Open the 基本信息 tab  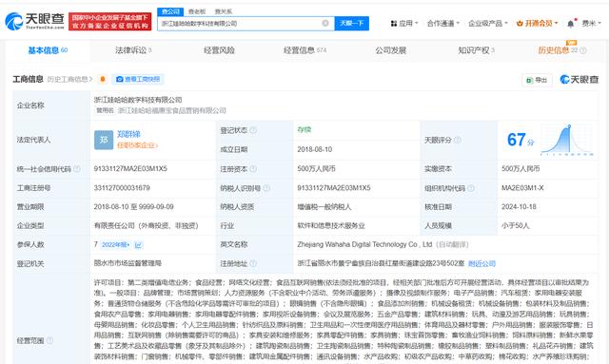coord(48,50)
